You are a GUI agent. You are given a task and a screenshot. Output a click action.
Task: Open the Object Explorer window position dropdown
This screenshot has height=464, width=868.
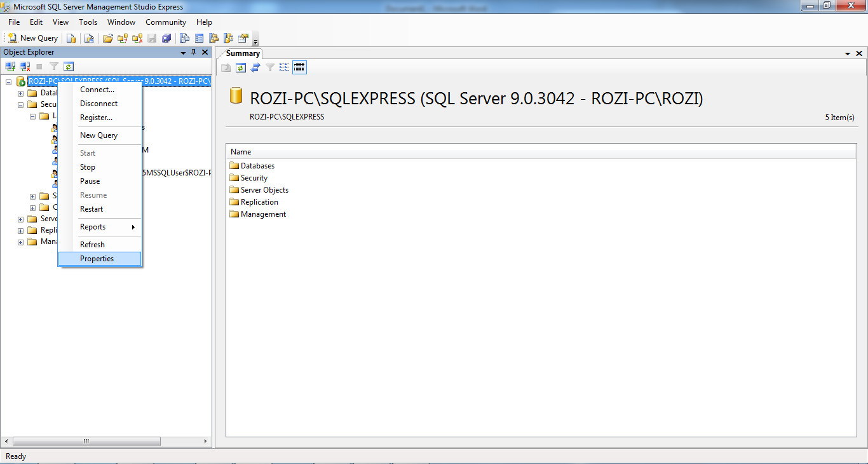coord(183,53)
